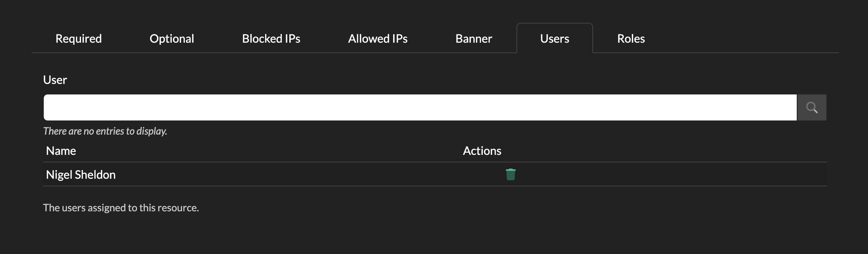Click the Name column header
Image resolution: width=868 pixels, height=254 pixels.
tap(61, 151)
